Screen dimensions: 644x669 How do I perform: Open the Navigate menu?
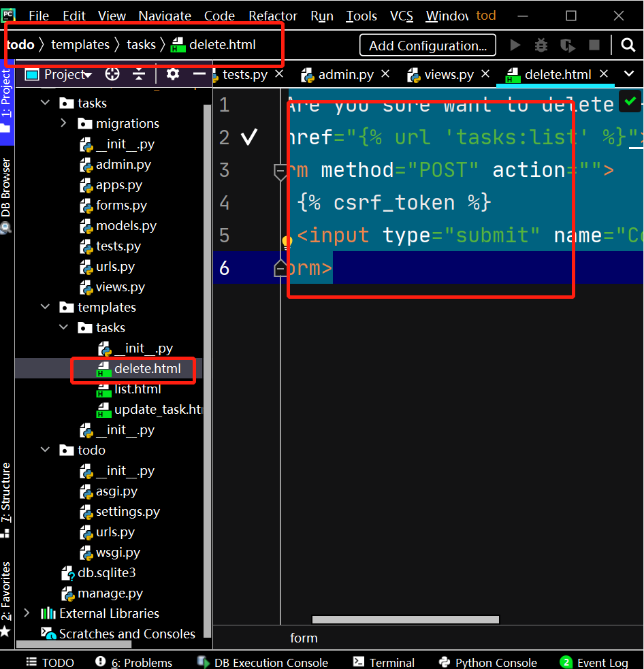pos(165,16)
